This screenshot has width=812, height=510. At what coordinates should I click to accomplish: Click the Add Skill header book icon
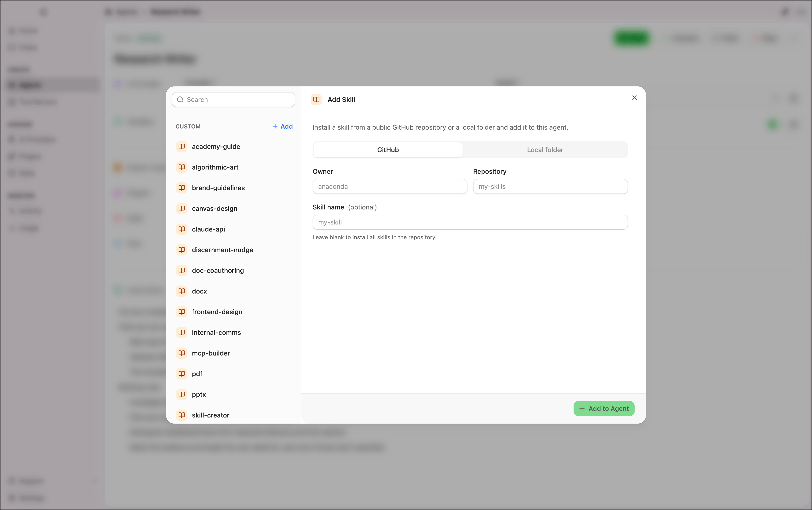coord(316,100)
